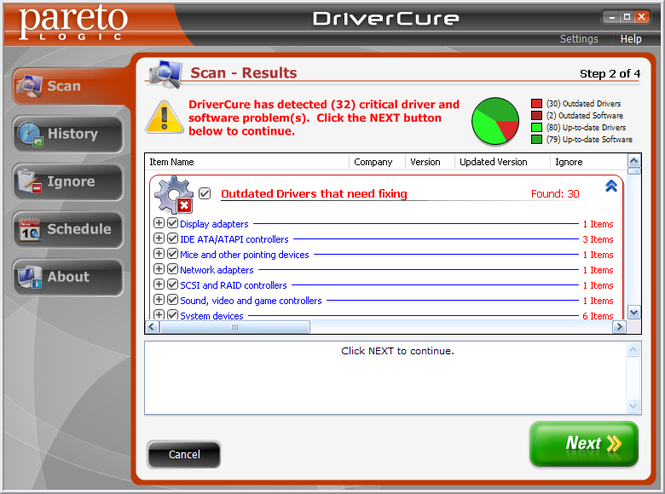This screenshot has height=494, width=665.
Task: Click the Schedule calendar icon
Action: [x=30, y=229]
